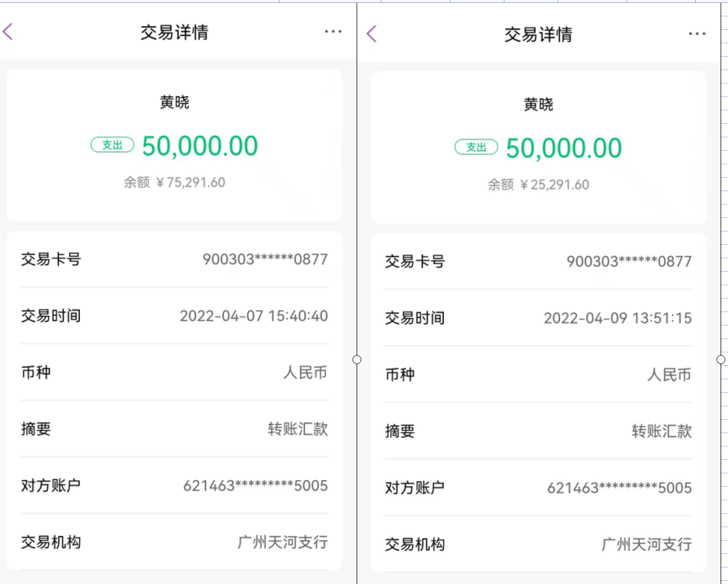Click the right 对方账户 number 621463*********5005

(619, 488)
